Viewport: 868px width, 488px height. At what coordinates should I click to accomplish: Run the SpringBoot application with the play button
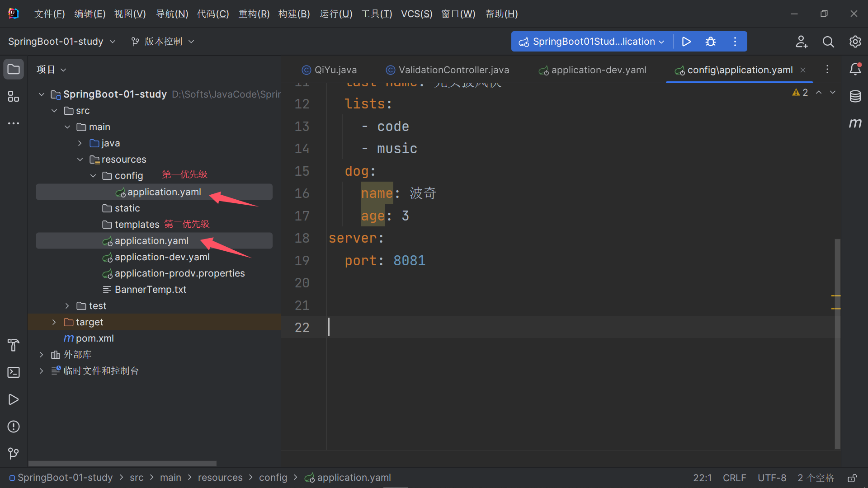(x=686, y=42)
